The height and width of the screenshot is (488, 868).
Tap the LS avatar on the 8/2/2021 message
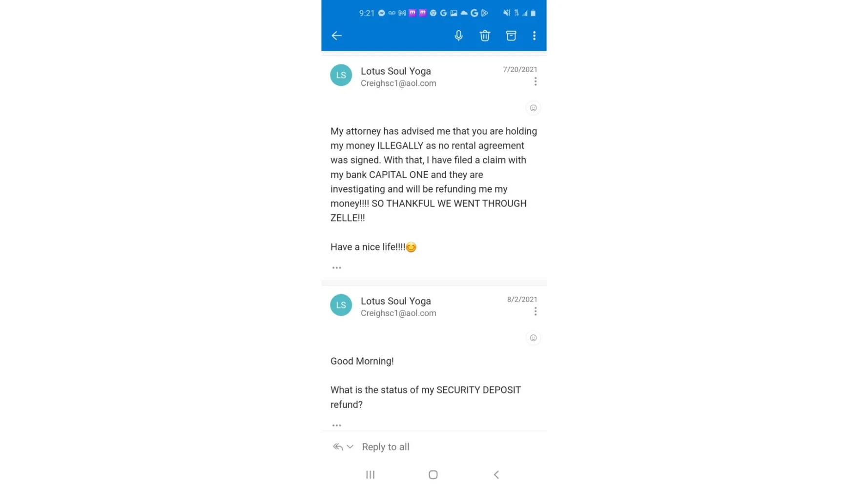point(341,305)
